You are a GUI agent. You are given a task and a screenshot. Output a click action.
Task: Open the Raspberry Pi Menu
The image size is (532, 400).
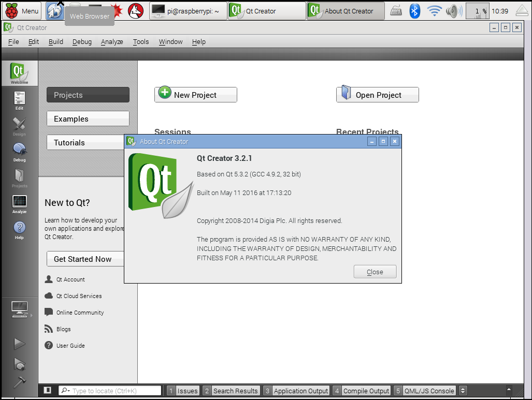pos(22,11)
